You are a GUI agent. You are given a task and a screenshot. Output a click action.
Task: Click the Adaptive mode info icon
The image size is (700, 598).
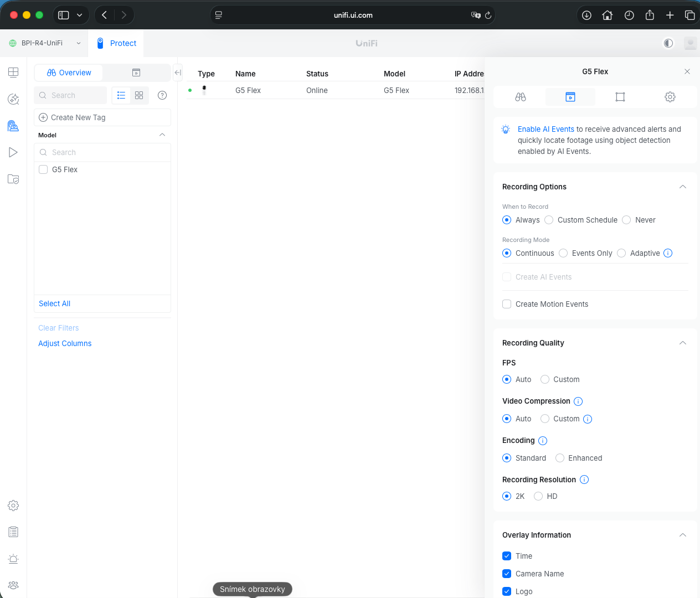[x=668, y=253]
